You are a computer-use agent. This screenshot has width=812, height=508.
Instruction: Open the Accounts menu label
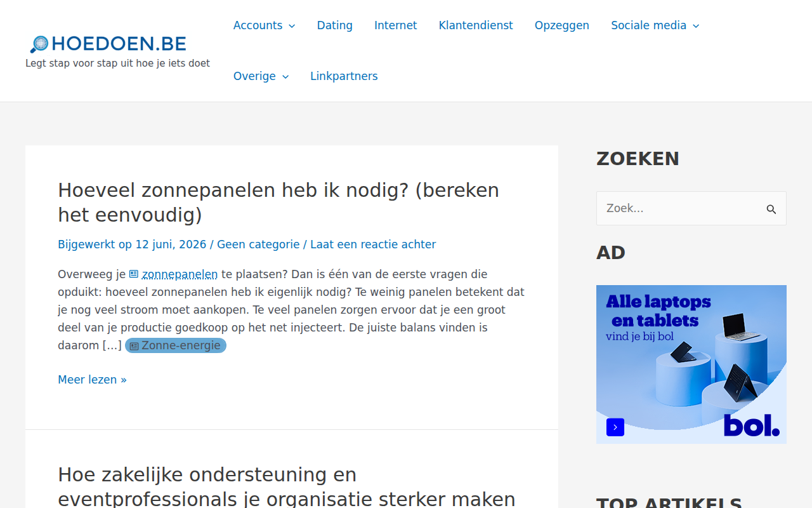258,25
